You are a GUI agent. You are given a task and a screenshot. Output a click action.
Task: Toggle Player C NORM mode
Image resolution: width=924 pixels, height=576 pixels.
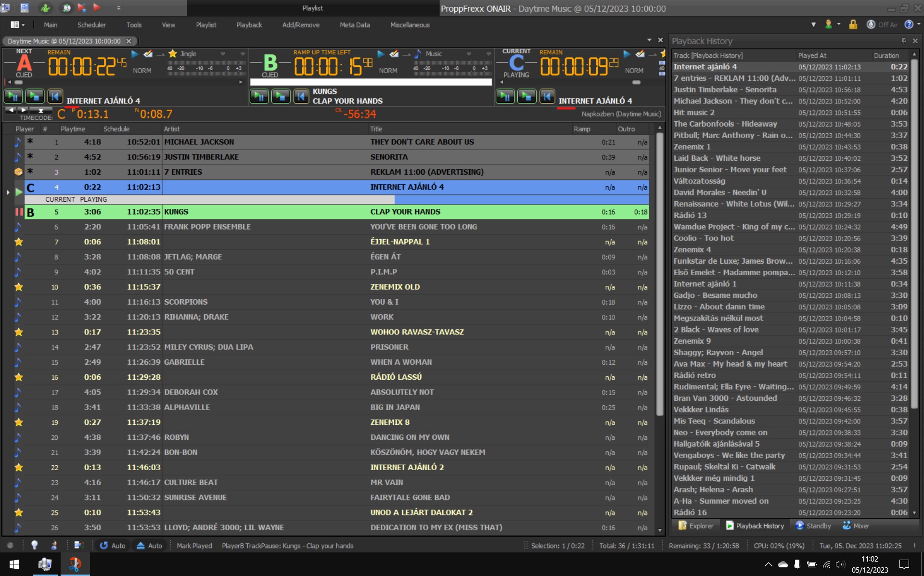634,71
